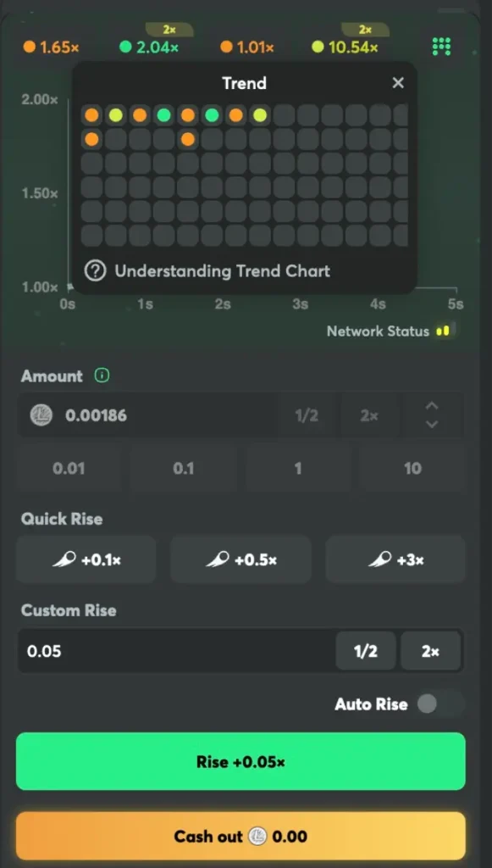Halve the custom rise with the 1/2 button

(x=366, y=651)
